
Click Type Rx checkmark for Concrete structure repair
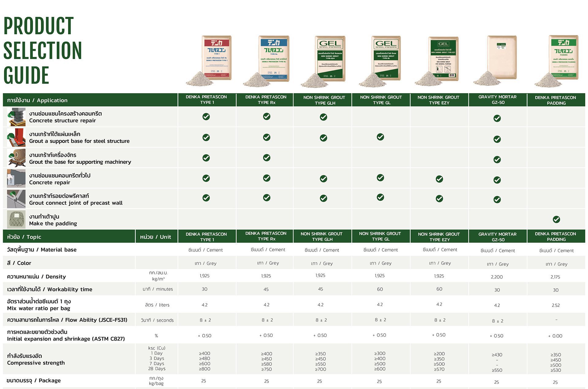pos(267,116)
